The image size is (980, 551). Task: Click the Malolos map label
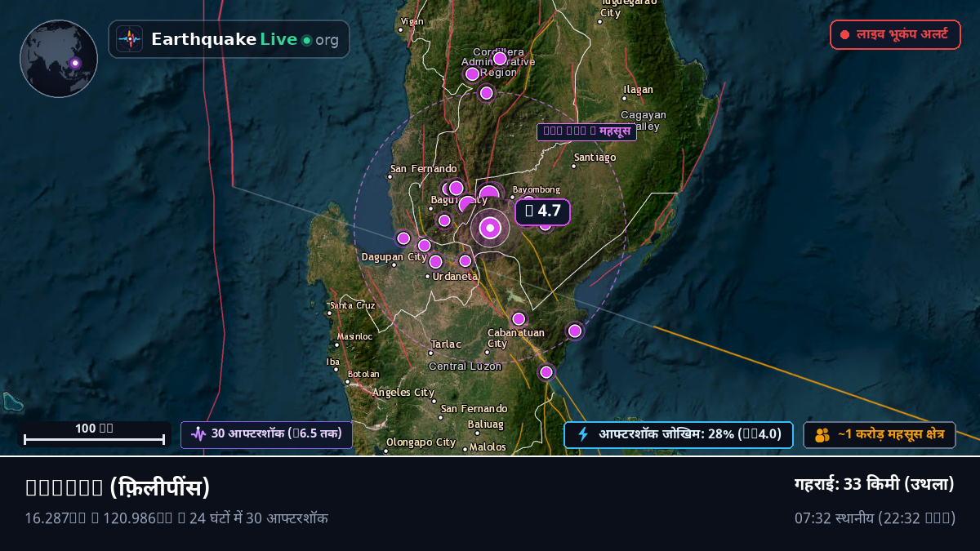[x=488, y=447]
